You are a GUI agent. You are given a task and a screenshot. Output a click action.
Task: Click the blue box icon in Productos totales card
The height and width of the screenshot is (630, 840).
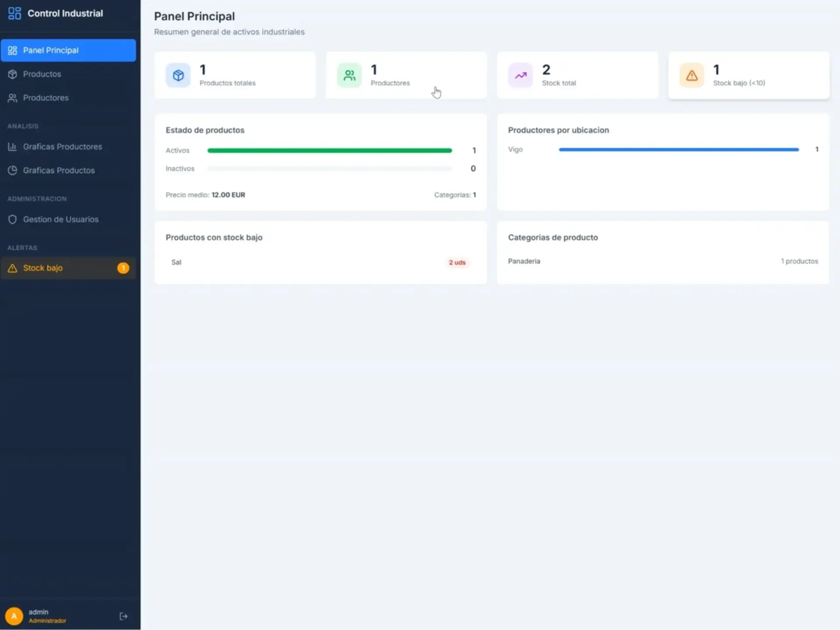(x=178, y=76)
